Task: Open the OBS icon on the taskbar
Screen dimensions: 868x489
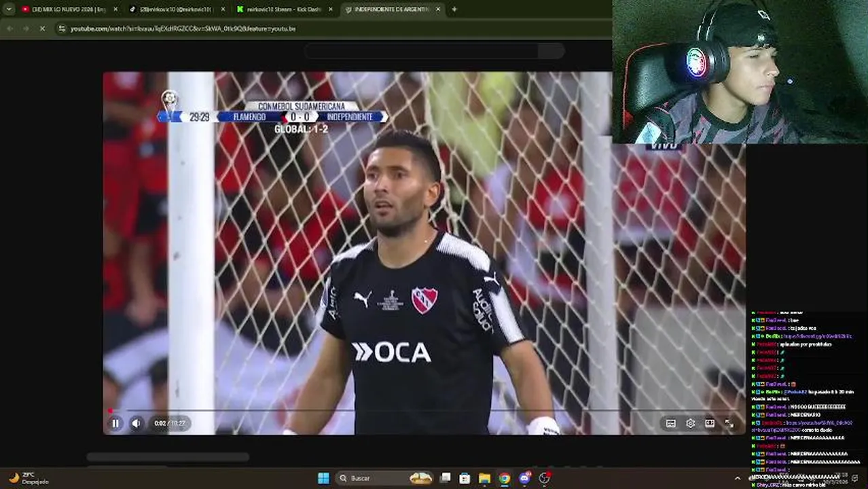Action: (544, 478)
